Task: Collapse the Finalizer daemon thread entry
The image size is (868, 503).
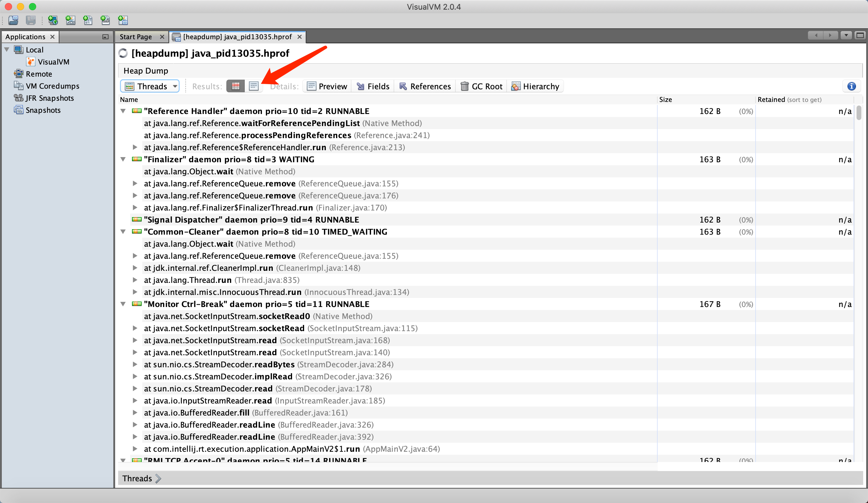Action: pos(123,159)
